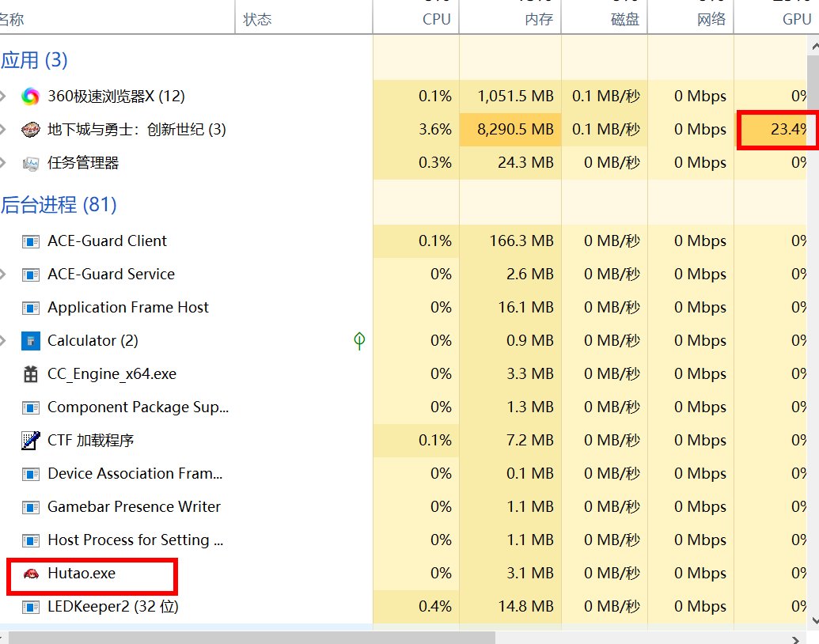Select the Hutao.exe process name
Image resolution: width=819 pixels, height=644 pixels.
pyautogui.click(x=82, y=573)
